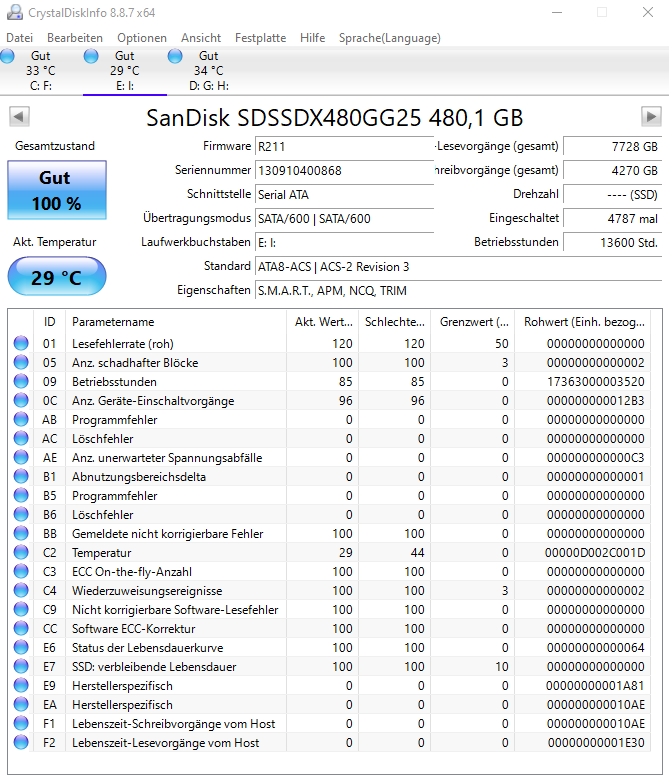Click status icon of row B6 Löschfehler
This screenshot has width=669, height=783.
click(x=21, y=514)
